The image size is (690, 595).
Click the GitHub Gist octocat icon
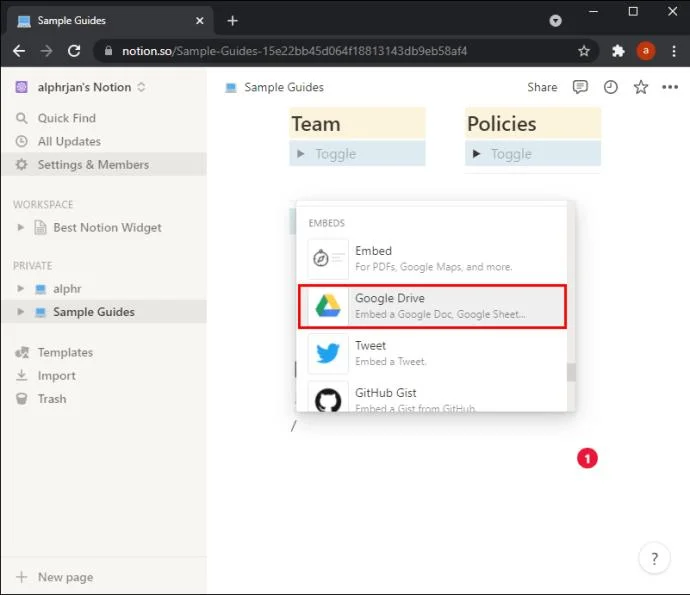328,398
